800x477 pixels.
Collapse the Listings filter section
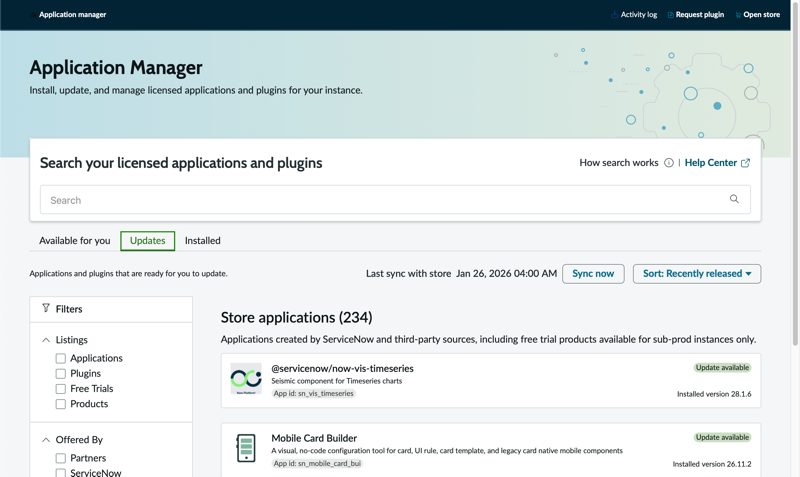(x=46, y=340)
